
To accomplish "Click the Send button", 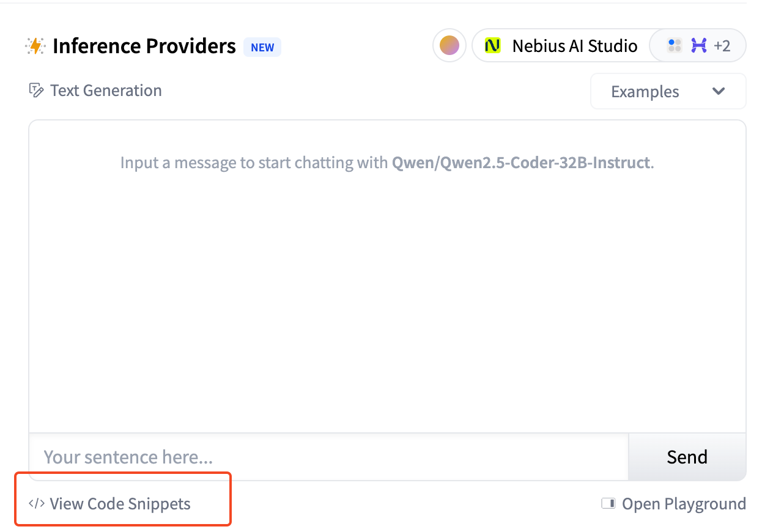I will click(687, 457).
